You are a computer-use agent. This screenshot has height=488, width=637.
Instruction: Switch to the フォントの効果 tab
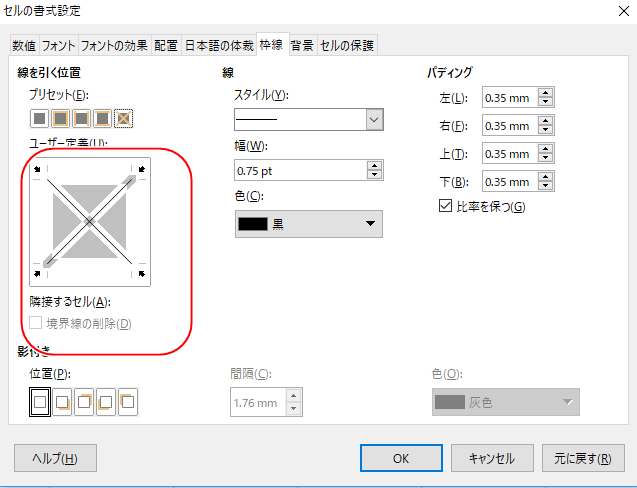(x=114, y=46)
